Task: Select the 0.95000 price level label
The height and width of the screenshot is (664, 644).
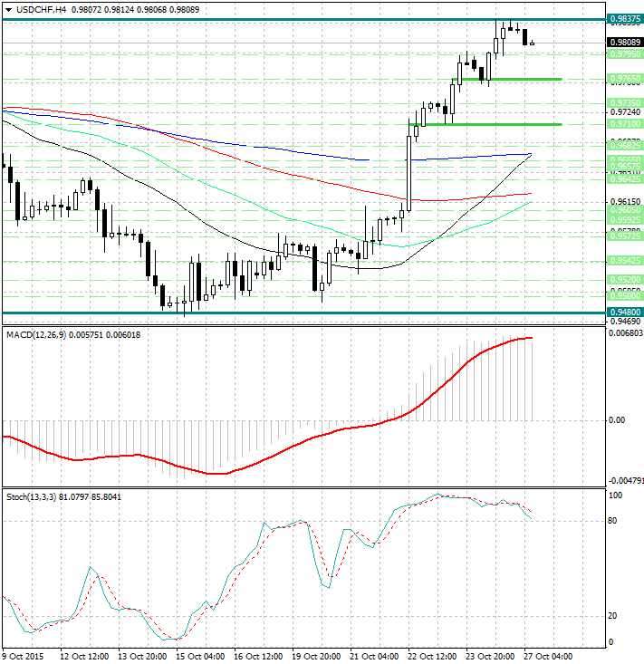Action: coord(625,295)
